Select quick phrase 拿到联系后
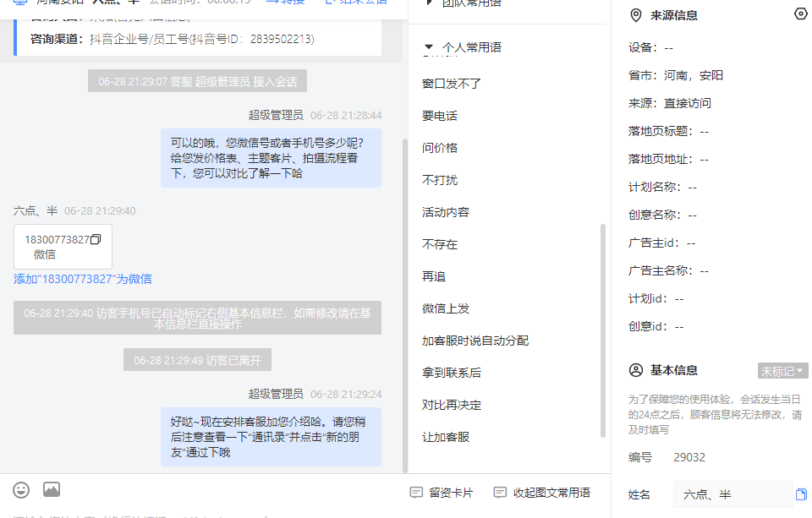This screenshot has width=812, height=518. click(x=451, y=373)
